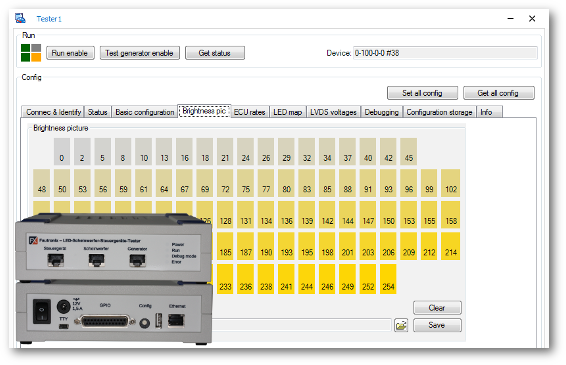Screen dimensions: 566x365
Task: Select the Brightness pic tab
Action: [x=204, y=111]
